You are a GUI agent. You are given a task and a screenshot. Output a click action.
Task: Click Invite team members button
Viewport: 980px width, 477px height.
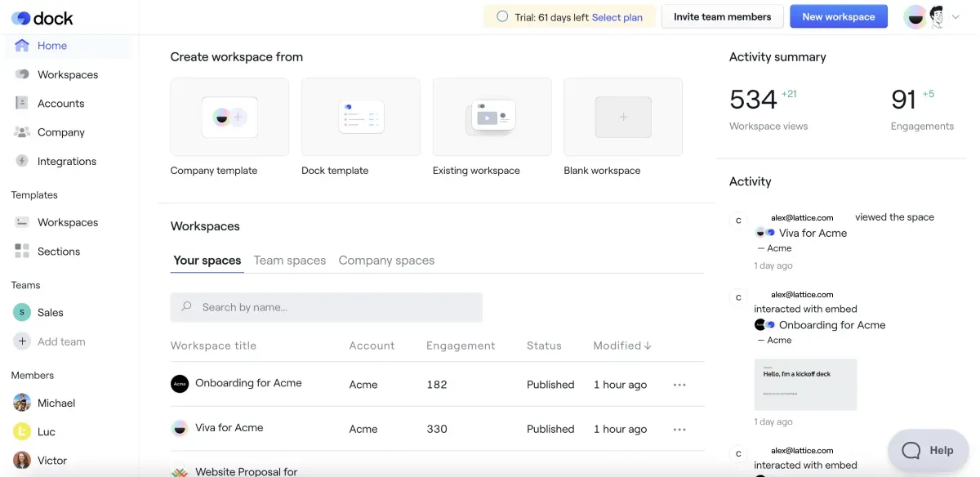722,16
